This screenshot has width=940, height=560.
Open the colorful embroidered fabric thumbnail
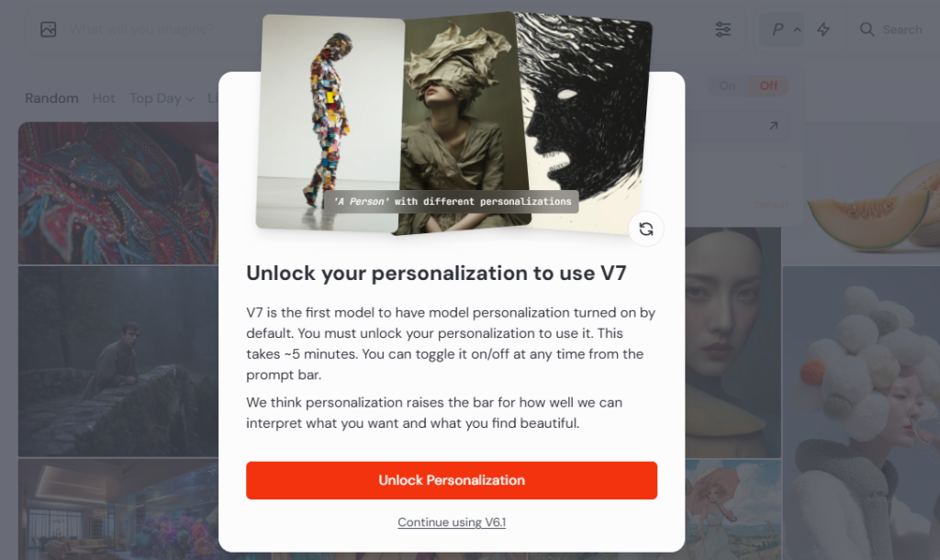[118, 193]
